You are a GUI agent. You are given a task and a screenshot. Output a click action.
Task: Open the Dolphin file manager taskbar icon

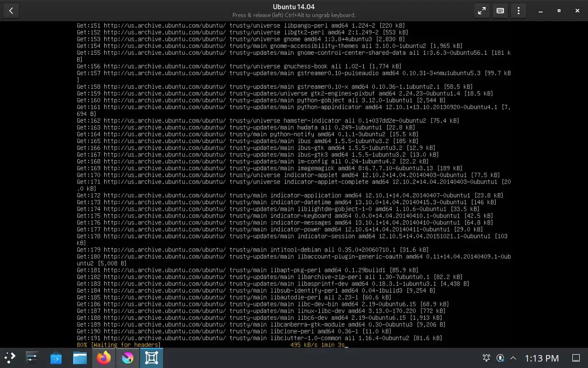(x=80, y=358)
